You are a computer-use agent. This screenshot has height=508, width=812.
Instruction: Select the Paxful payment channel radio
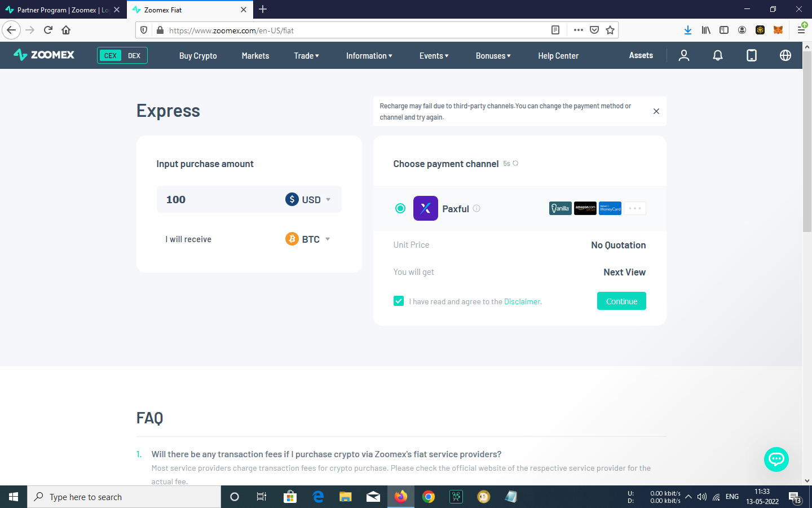click(400, 208)
